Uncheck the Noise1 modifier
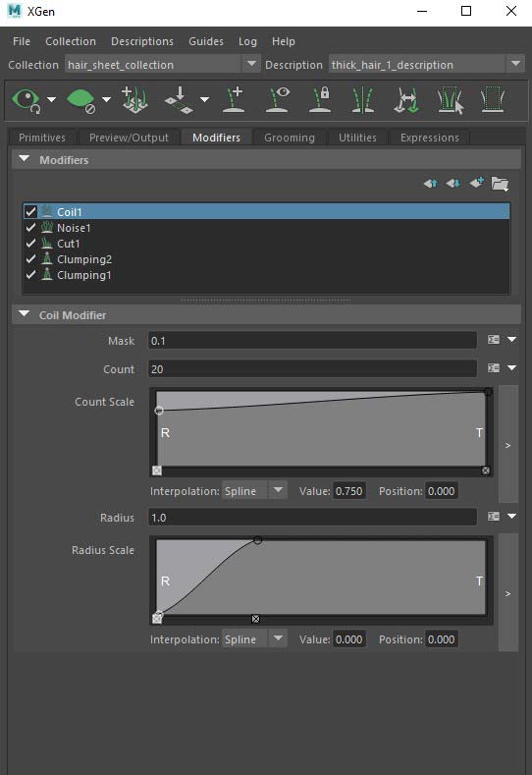Image resolution: width=532 pixels, height=775 pixels. click(30, 227)
